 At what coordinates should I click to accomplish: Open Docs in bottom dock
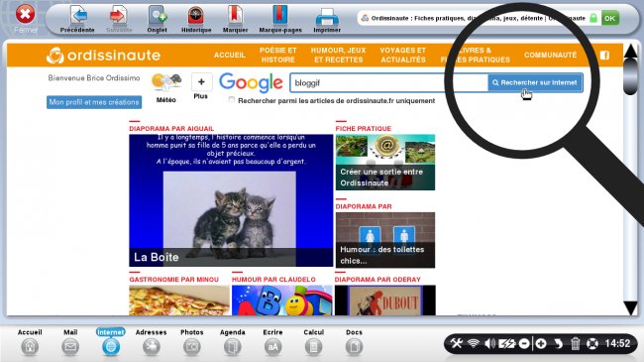click(x=354, y=342)
